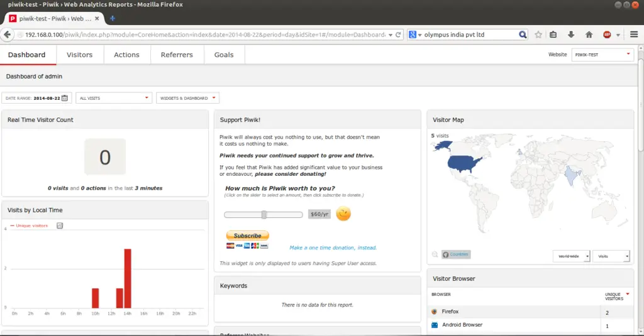Image resolution: width=644 pixels, height=336 pixels.
Task: Click the date range 2014-08-22 button
Action: [37, 98]
